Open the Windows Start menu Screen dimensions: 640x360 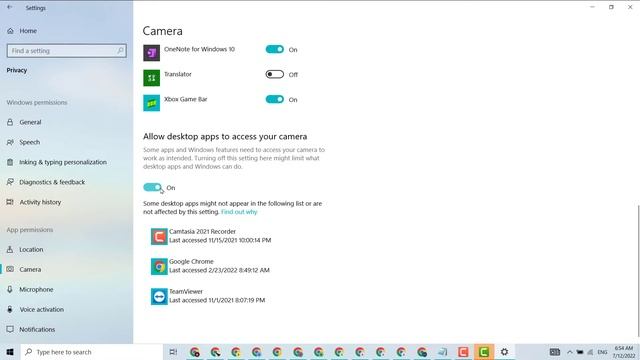[10, 352]
